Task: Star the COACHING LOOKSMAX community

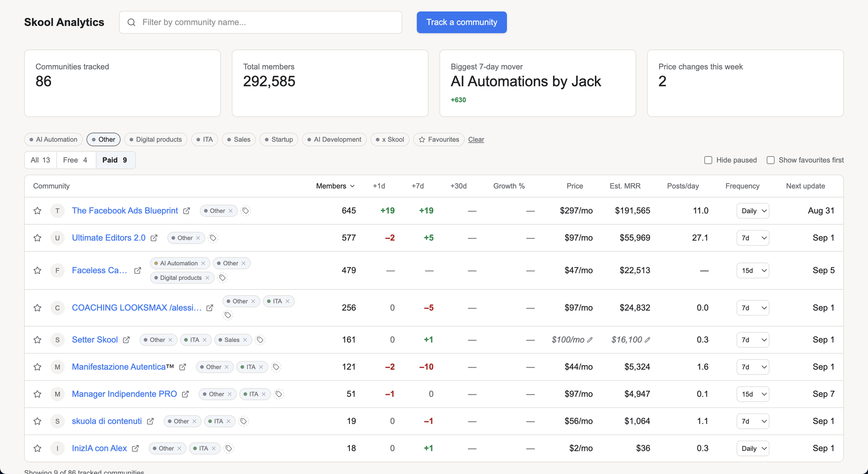Action: pos(38,308)
